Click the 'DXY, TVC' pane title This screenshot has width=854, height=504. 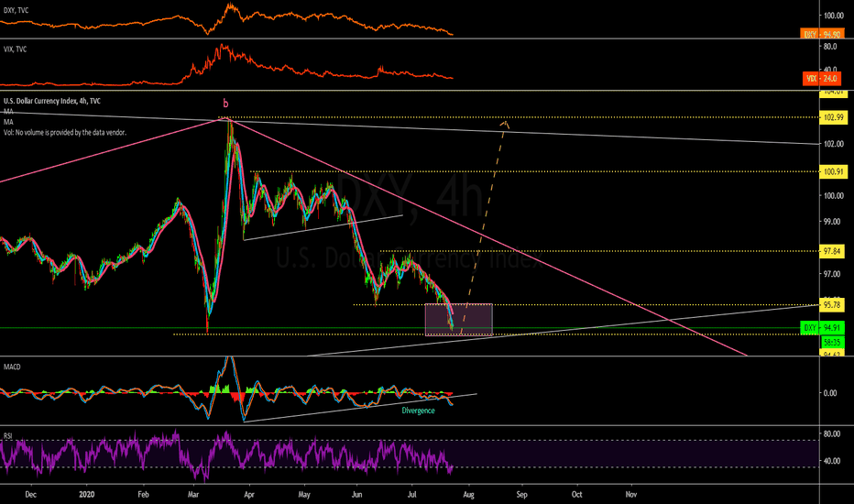[16, 10]
